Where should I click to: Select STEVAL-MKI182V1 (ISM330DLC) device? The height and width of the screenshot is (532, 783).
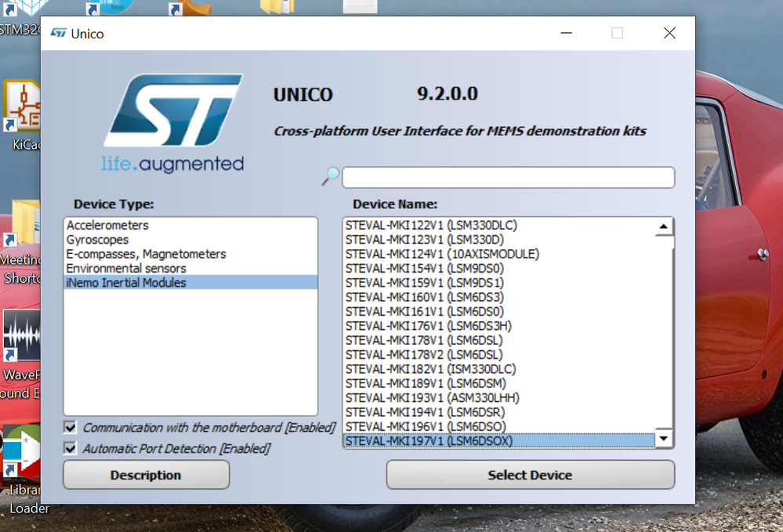[498, 369]
